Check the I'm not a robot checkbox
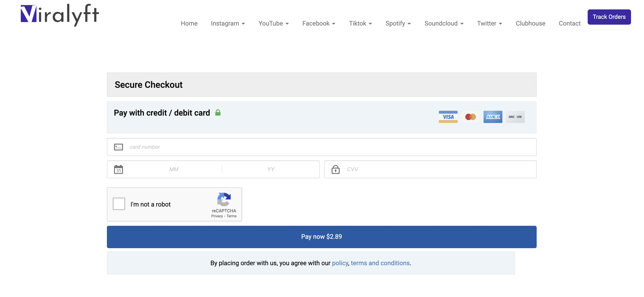This screenshot has height=297, width=644. tap(119, 204)
